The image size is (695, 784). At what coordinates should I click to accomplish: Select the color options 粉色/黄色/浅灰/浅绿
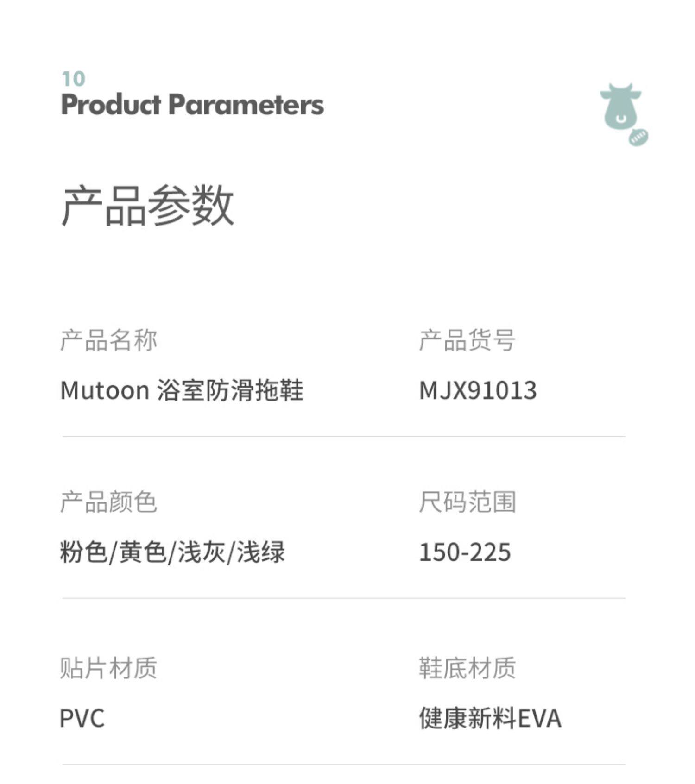click(x=172, y=552)
